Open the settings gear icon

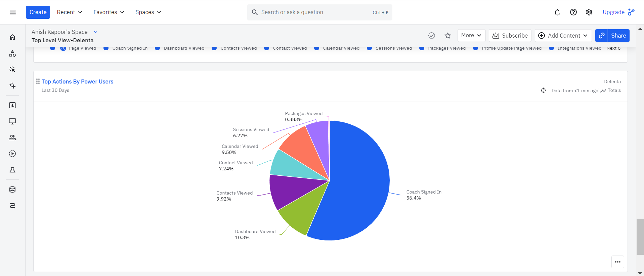(589, 12)
